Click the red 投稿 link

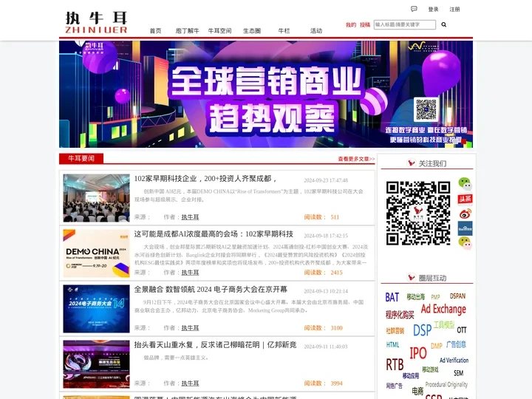click(x=365, y=25)
